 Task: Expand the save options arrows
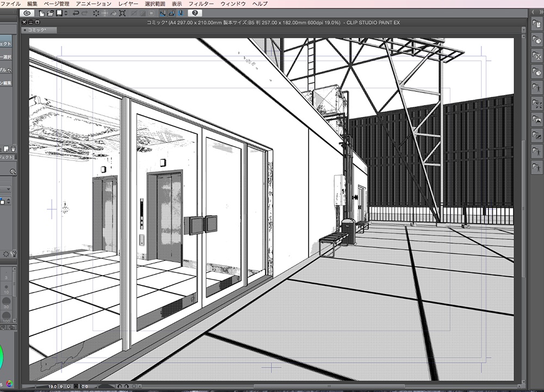click(66, 13)
